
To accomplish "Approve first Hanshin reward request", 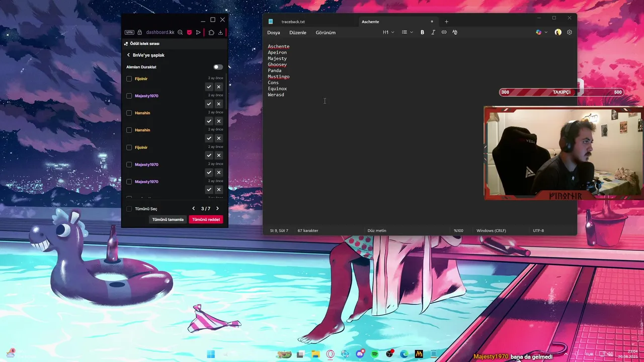I will click(209, 121).
